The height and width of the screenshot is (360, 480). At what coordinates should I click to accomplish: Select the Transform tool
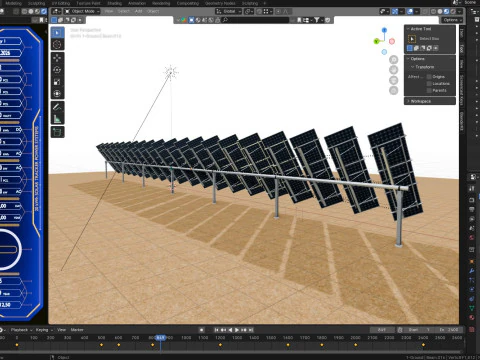pyautogui.click(x=57, y=94)
